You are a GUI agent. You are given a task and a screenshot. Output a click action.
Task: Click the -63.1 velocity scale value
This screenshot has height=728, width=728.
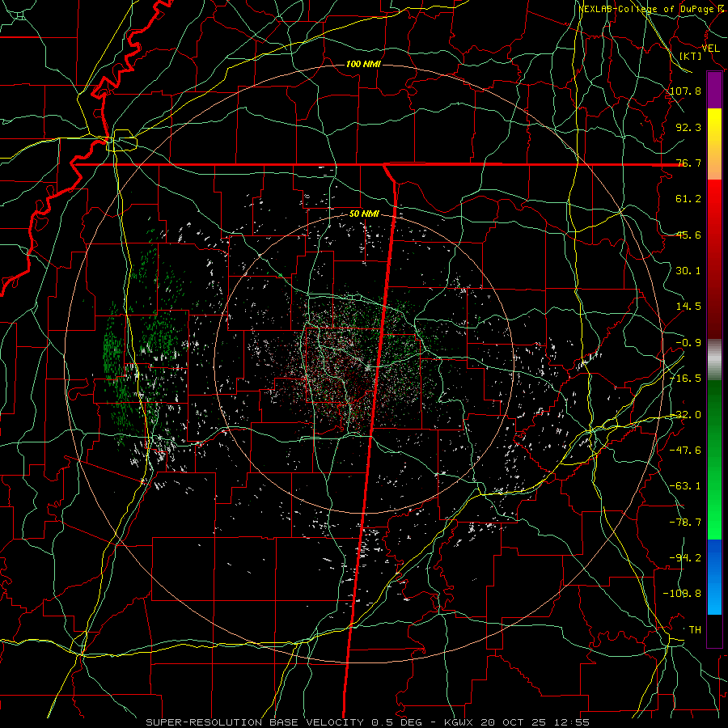click(686, 486)
